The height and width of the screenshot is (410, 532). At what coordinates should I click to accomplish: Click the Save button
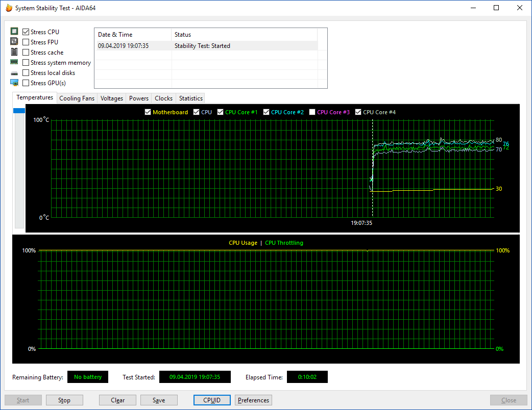coord(159,400)
